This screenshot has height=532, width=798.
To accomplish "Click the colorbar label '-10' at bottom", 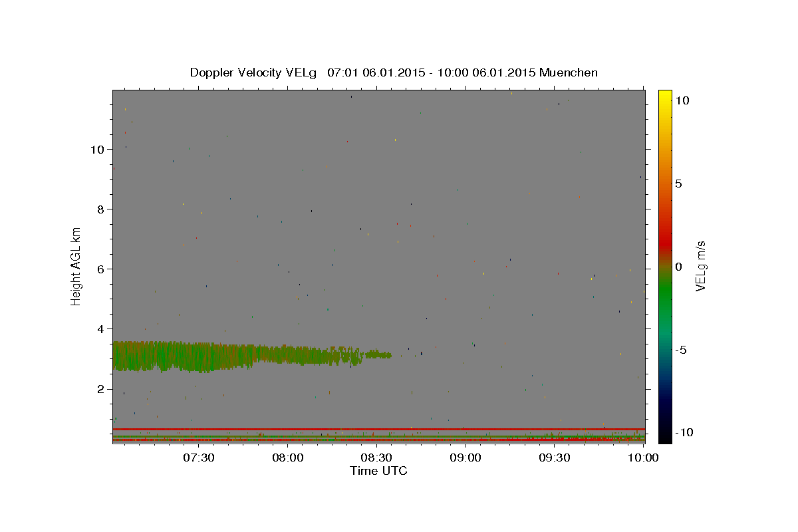I will [684, 432].
